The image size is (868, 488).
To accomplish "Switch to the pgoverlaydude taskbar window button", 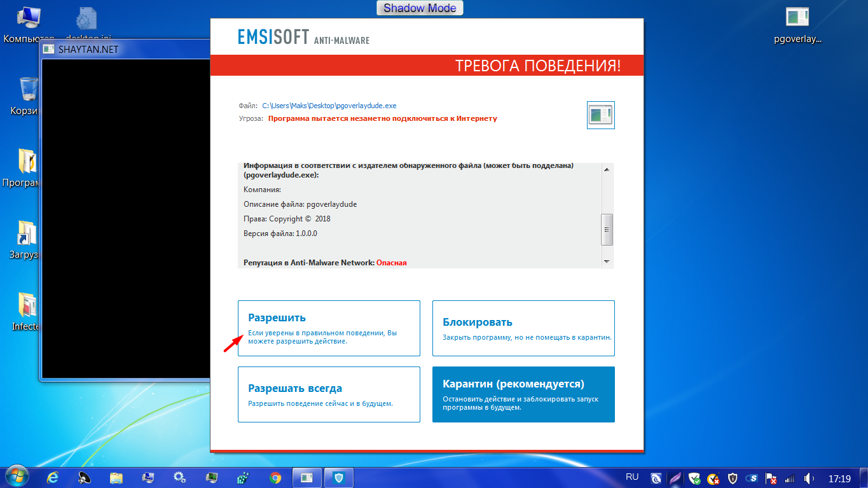I will point(307,477).
